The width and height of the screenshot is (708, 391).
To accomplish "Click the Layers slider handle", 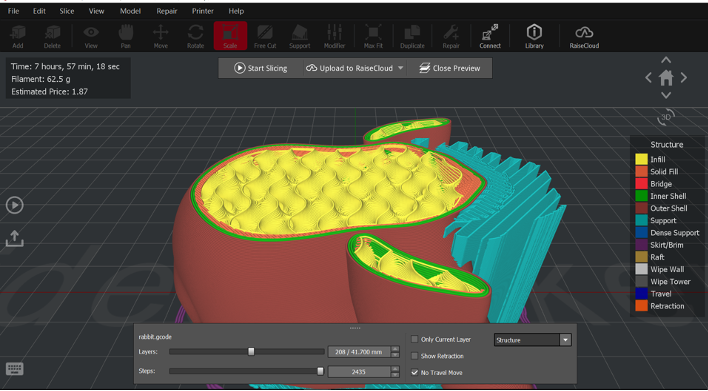I will pyautogui.click(x=252, y=352).
